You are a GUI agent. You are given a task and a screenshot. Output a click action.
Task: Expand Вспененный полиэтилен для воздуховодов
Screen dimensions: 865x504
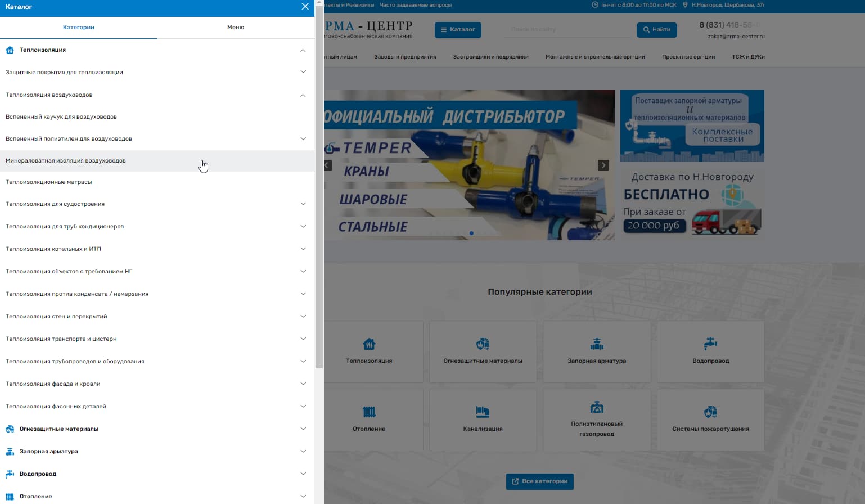click(x=303, y=138)
